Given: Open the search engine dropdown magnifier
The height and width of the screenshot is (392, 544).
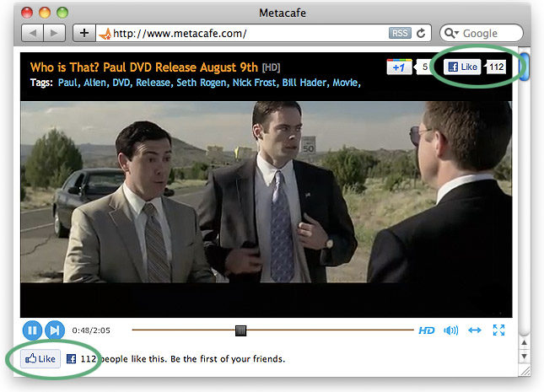Looking at the screenshot, I should point(451,34).
